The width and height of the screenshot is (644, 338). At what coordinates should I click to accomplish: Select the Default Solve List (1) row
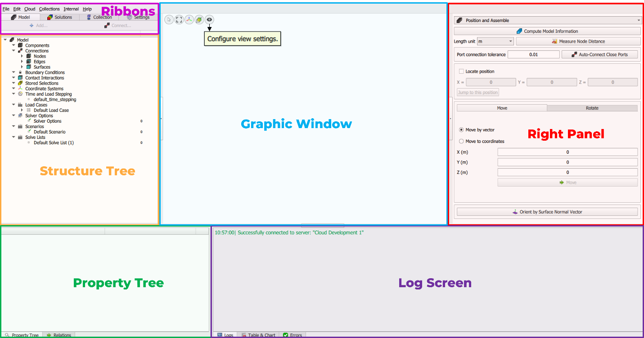click(54, 142)
